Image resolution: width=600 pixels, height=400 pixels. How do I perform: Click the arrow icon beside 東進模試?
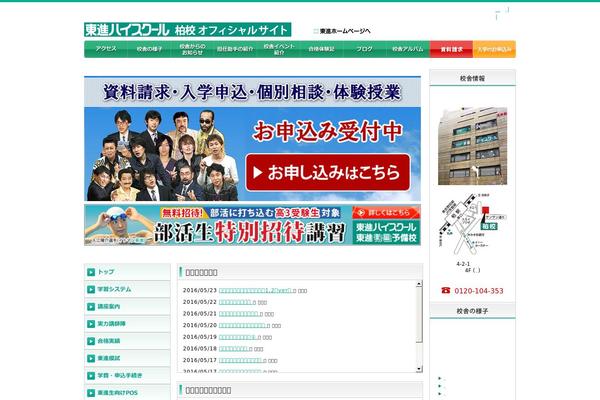click(x=91, y=358)
